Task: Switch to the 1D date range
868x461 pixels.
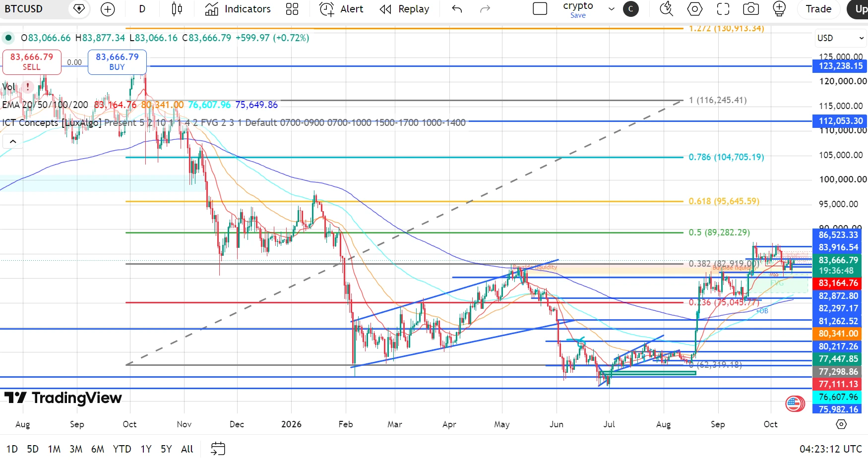Action: pyautogui.click(x=12, y=449)
